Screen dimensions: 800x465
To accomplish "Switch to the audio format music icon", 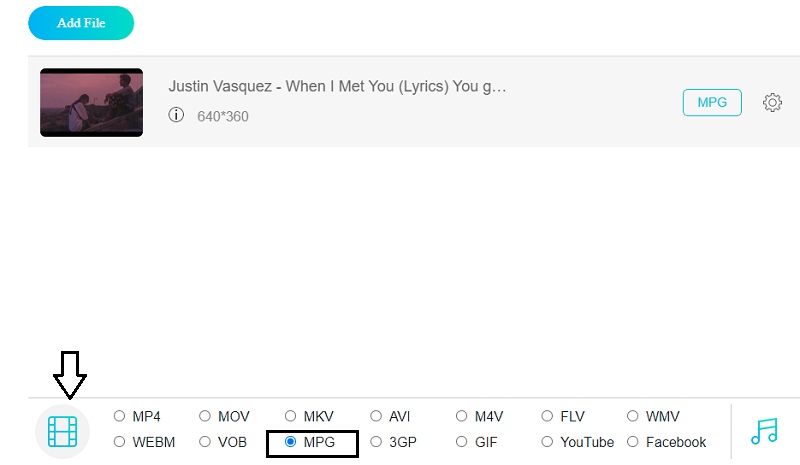I will [764, 431].
